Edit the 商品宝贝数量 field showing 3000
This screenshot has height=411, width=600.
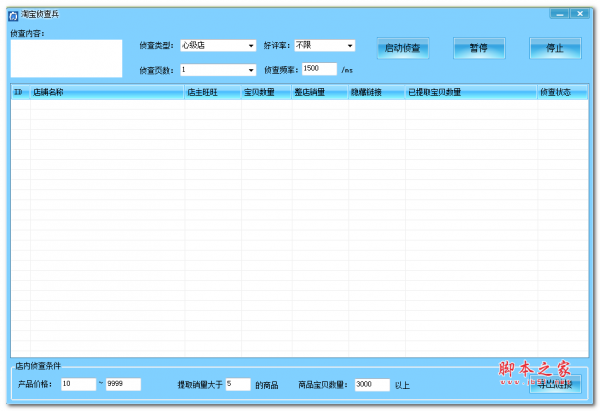(x=372, y=385)
